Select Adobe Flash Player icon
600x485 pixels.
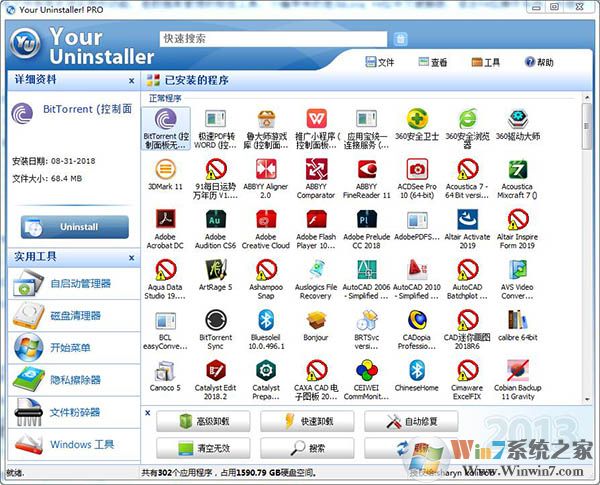tap(316, 219)
